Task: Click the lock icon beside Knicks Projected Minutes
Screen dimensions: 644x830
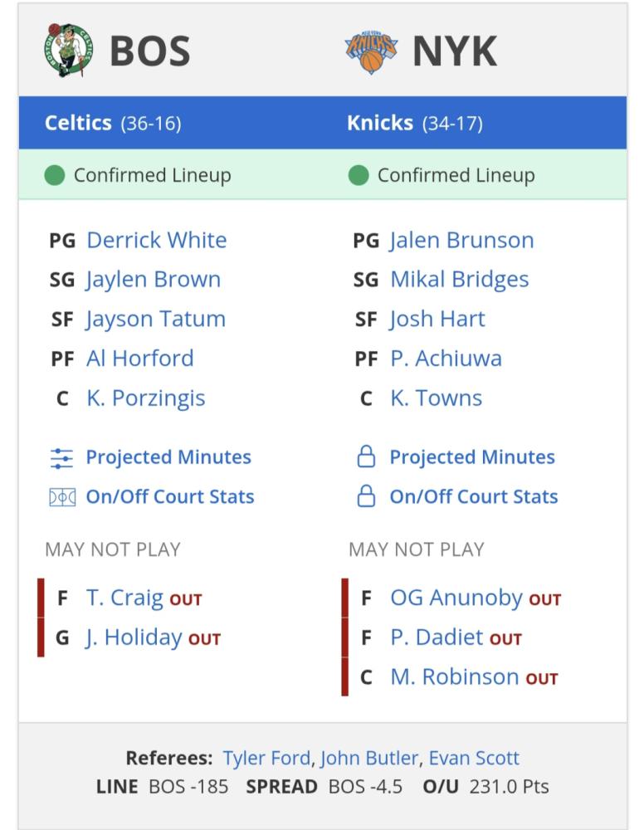Action: [x=366, y=456]
